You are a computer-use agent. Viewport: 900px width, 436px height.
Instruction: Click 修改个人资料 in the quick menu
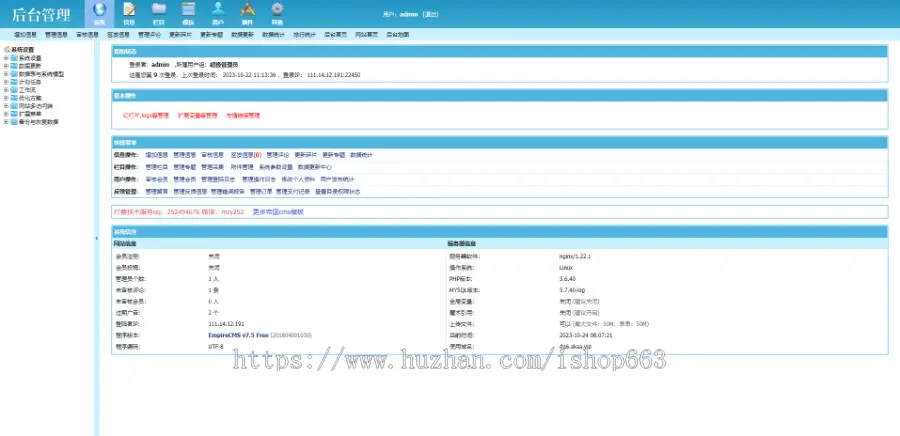click(x=298, y=180)
